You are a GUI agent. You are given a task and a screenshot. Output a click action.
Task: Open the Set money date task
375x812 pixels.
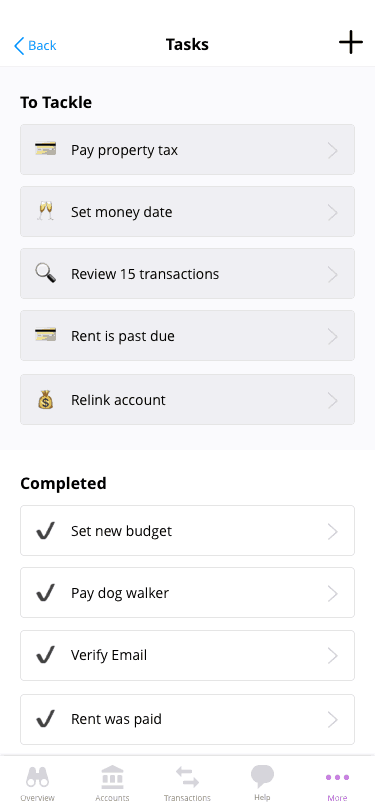188,211
